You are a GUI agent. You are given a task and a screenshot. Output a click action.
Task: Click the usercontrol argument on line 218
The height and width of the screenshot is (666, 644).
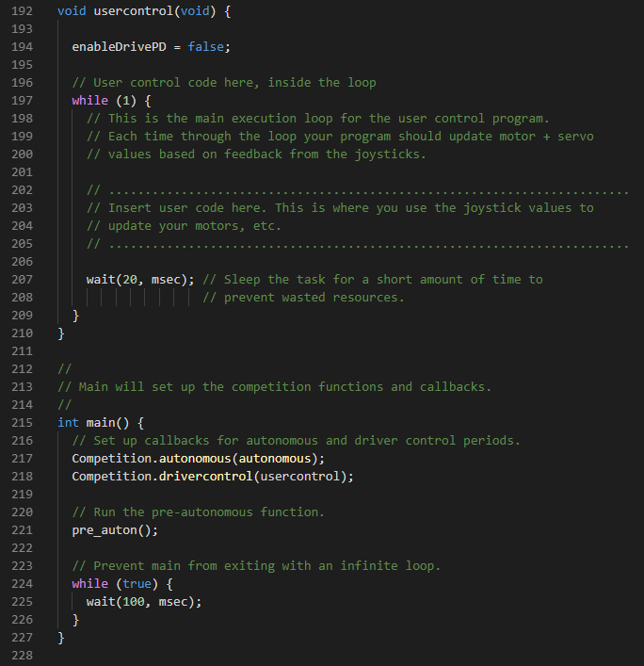(x=299, y=477)
